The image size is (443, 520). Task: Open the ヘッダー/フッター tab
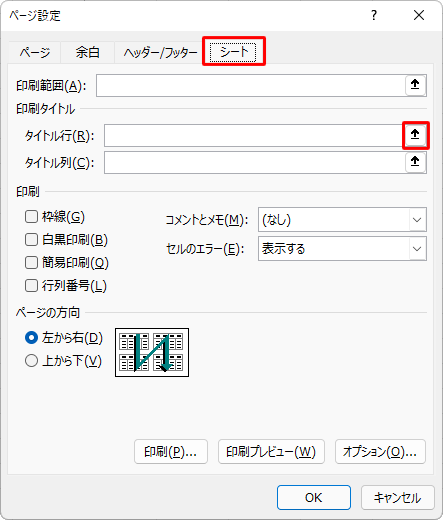pos(160,52)
